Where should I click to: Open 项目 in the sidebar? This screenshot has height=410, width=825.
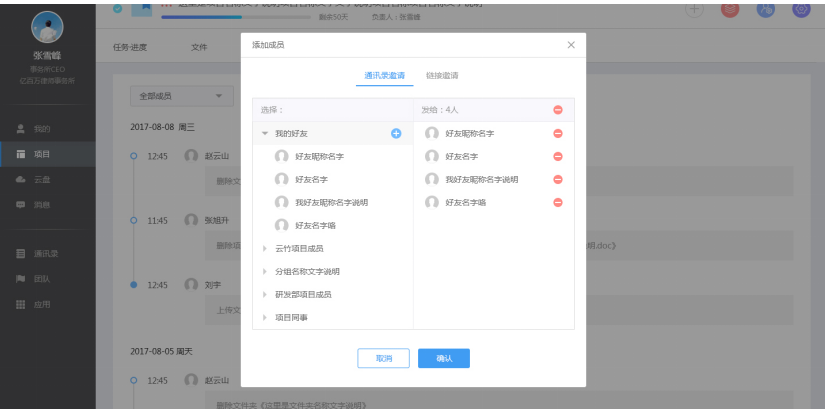coord(47,154)
